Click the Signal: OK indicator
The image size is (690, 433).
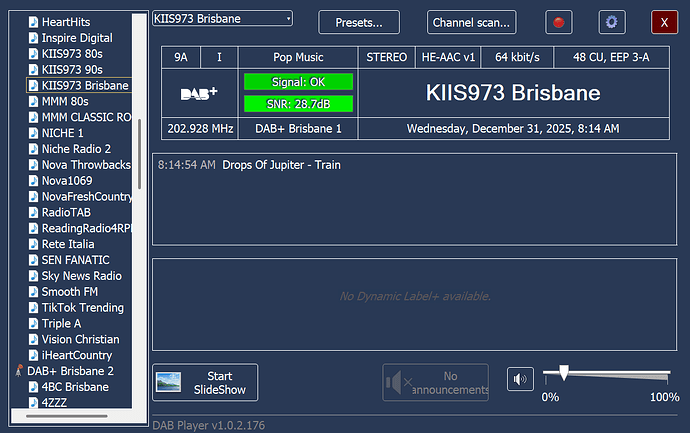pyautogui.click(x=298, y=82)
